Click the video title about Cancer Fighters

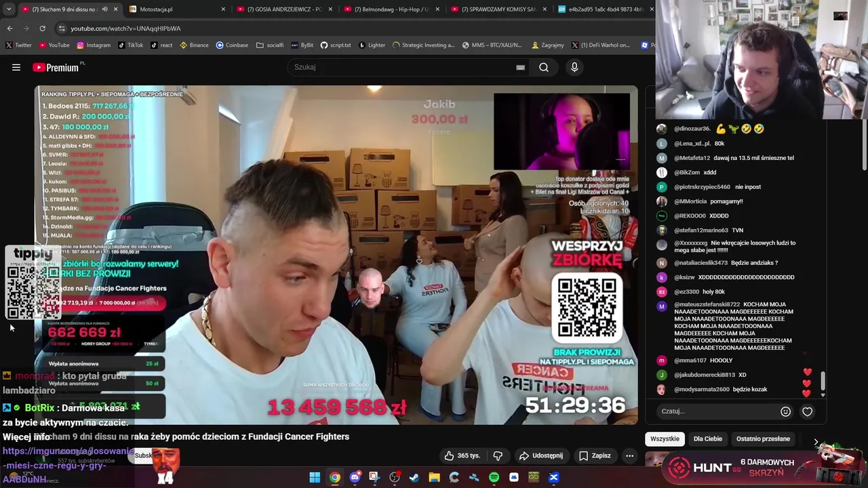tap(193, 436)
